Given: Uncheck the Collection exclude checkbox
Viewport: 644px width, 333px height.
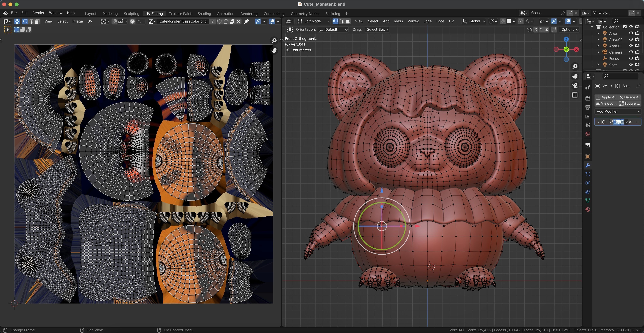Looking at the screenshot, I should 625,27.
